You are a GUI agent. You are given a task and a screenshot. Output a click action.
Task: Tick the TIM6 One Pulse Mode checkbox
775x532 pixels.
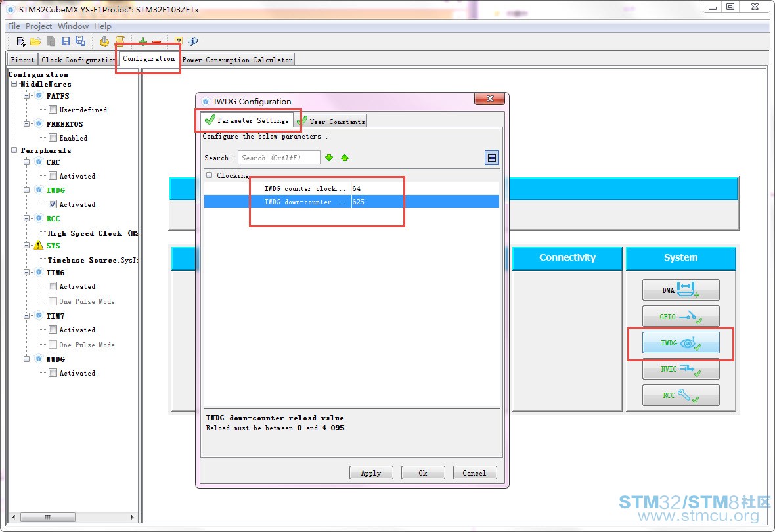coord(53,301)
